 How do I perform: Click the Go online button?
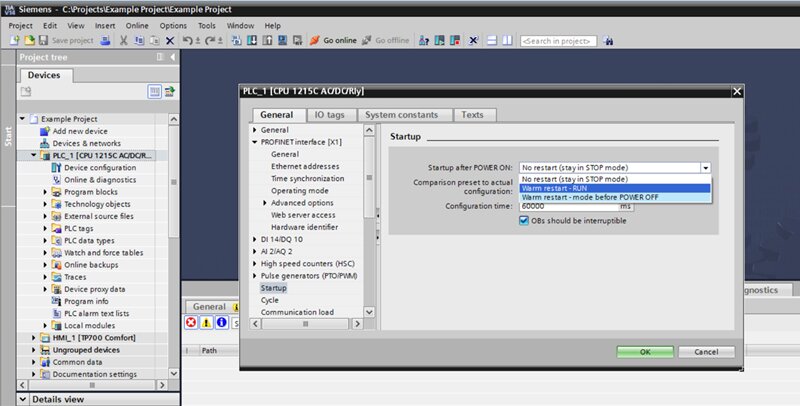(x=333, y=40)
